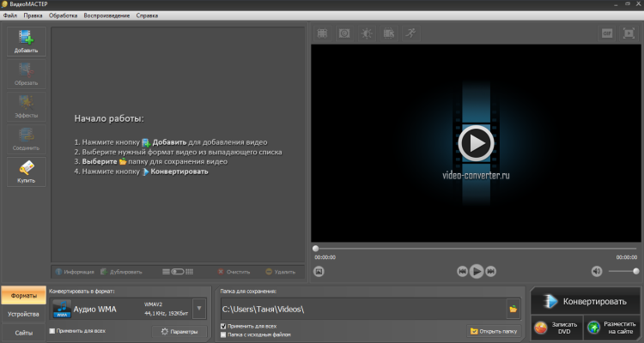Adjust the volume slider handle
Image resolution: width=644 pixels, height=343 pixels.
coord(636,271)
